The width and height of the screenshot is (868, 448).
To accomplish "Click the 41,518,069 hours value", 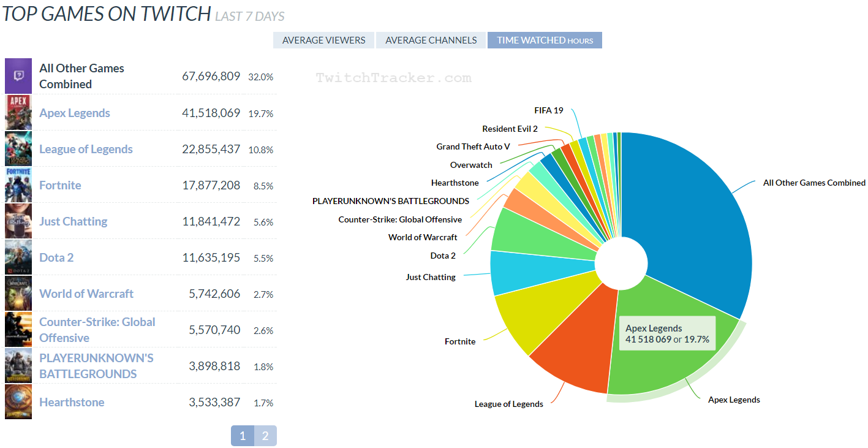I will [x=211, y=113].
